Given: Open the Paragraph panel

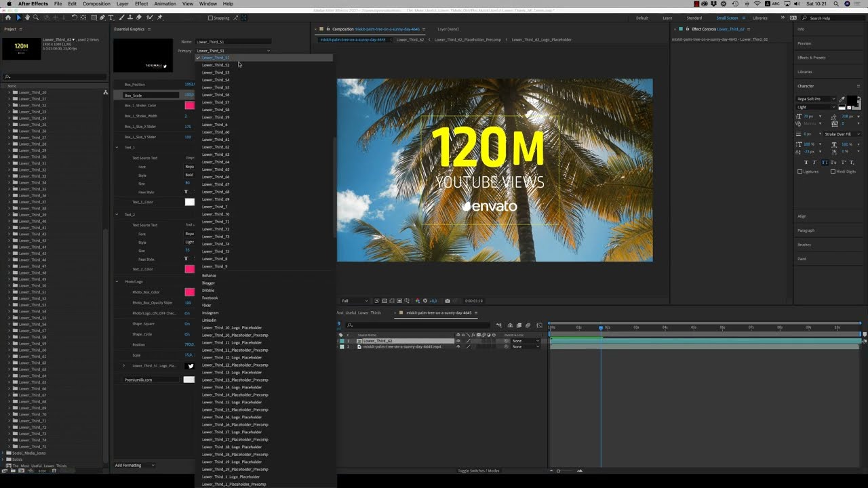Looking at the screenshot, I should point(806,230).
